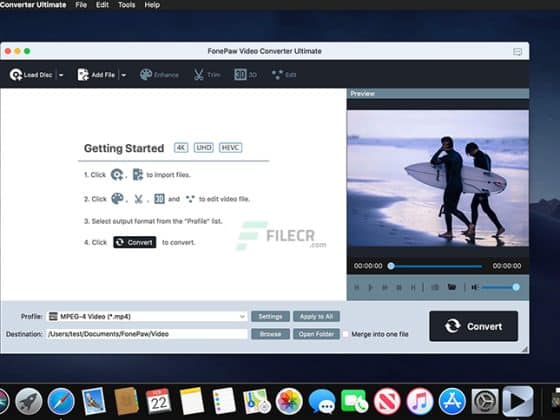This screenshot has height=420, width=560.
Task: Open the App Store in dock
Action: click(x=452, y=401)
